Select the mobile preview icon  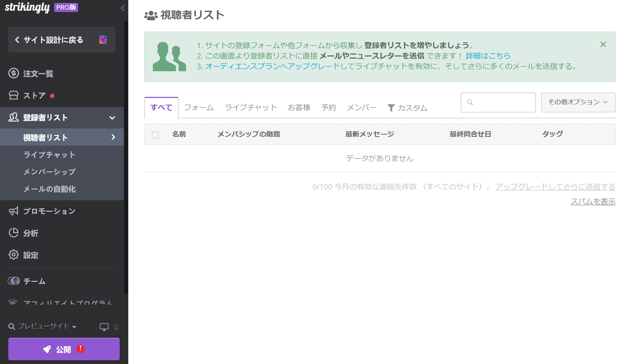116,327
